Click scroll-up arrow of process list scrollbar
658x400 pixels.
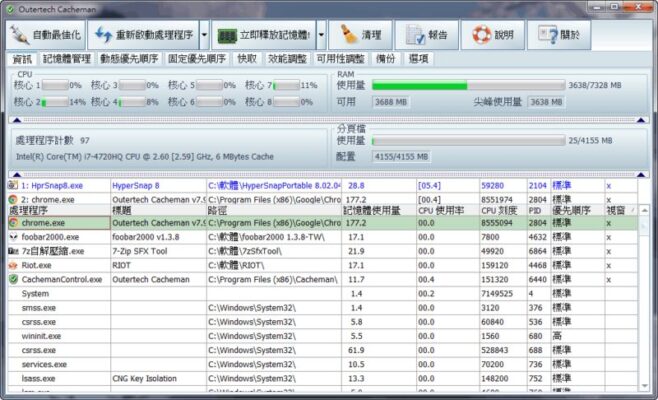click(x=644, y=210)
